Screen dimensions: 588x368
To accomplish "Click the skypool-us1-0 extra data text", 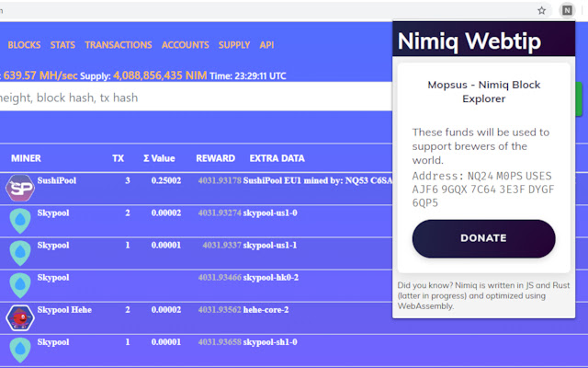I will click(270, 213).
